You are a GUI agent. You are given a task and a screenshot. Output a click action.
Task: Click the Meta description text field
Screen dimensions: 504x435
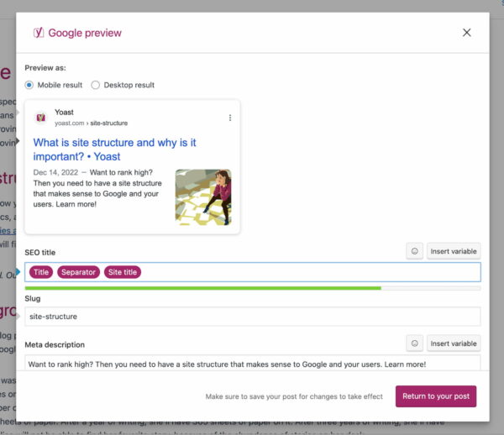(x=253, y=364)
